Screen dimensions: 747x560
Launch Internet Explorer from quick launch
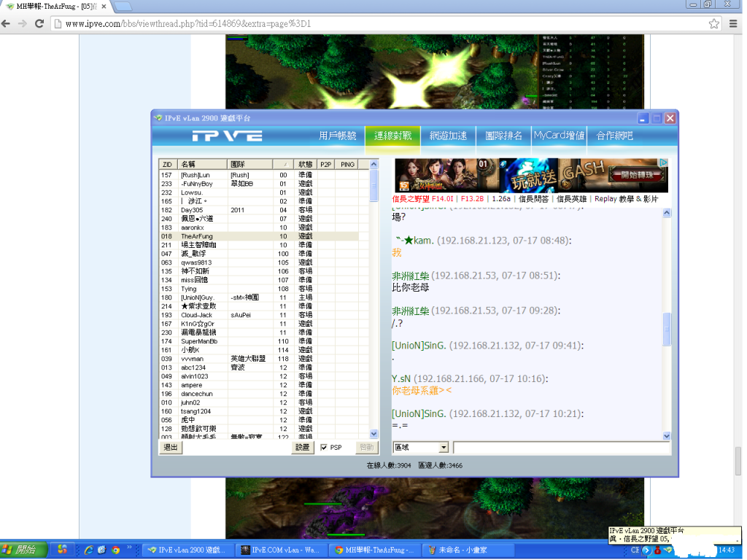coord(89,549)
